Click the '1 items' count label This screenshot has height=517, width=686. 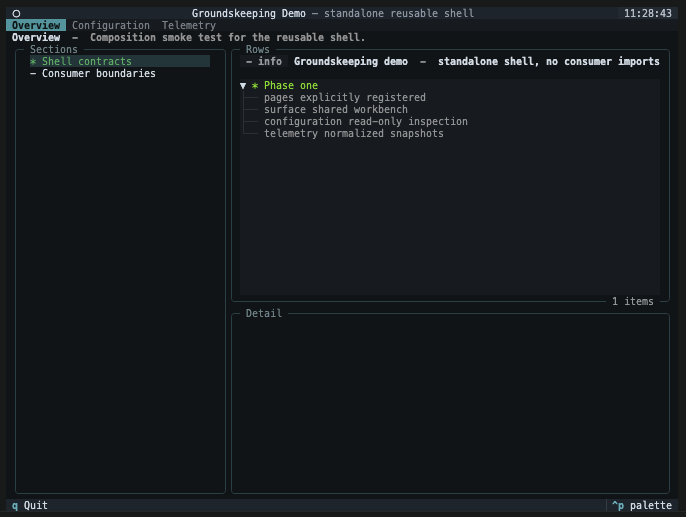pos(633,301)
